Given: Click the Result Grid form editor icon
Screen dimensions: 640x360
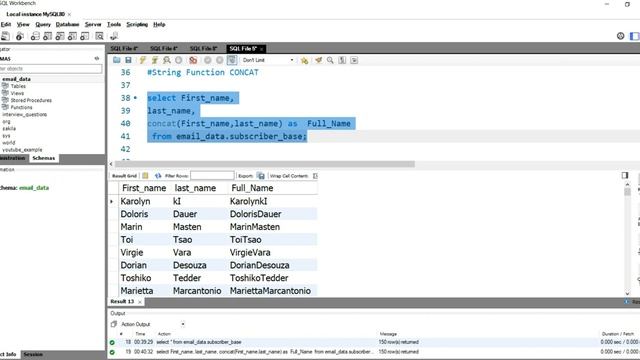Looking at the screenshot, I should tap(145, 176).
